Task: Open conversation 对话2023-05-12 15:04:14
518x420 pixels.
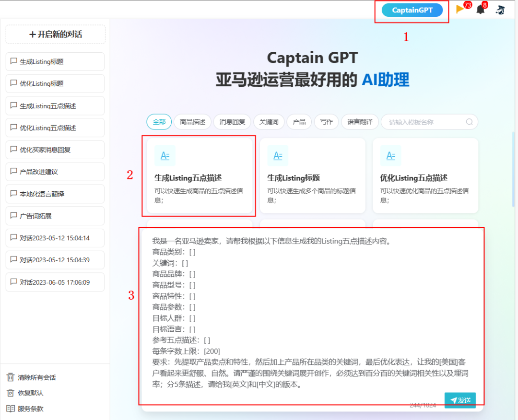Action: coord(55,238)
